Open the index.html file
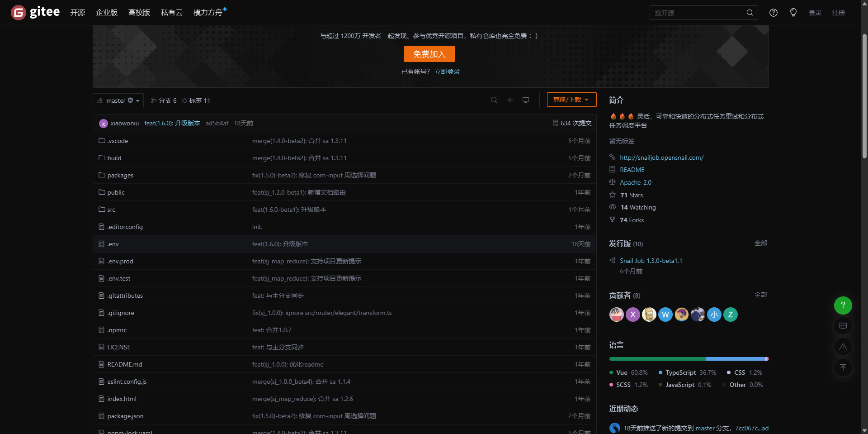The height and width of the screenshot is (434, 868). click(122, 399)
